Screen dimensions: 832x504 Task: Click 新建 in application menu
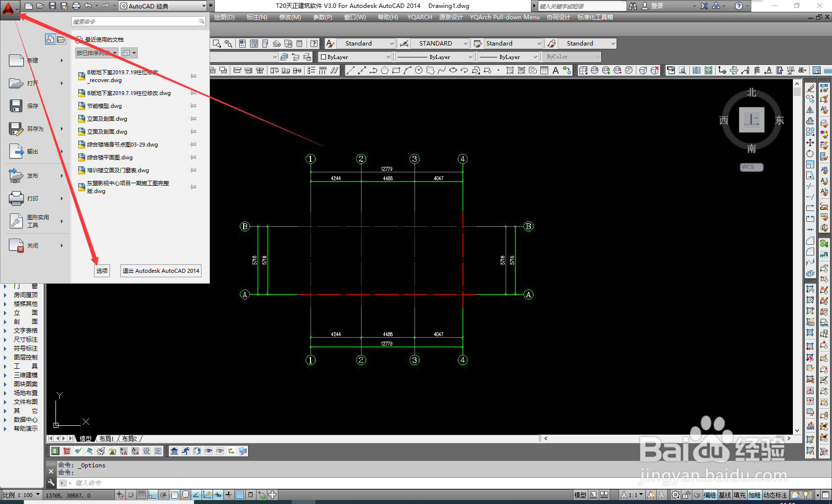(36, 60)
